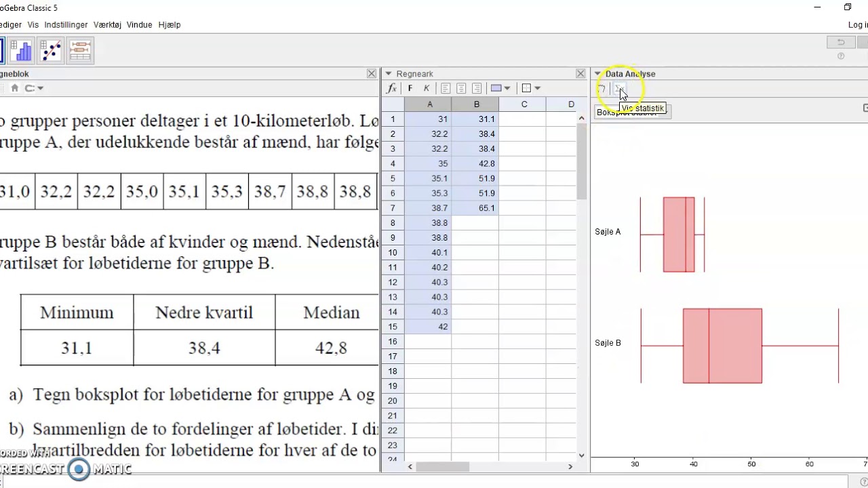Close the left Tegneblok panel

tap(372, 73)
